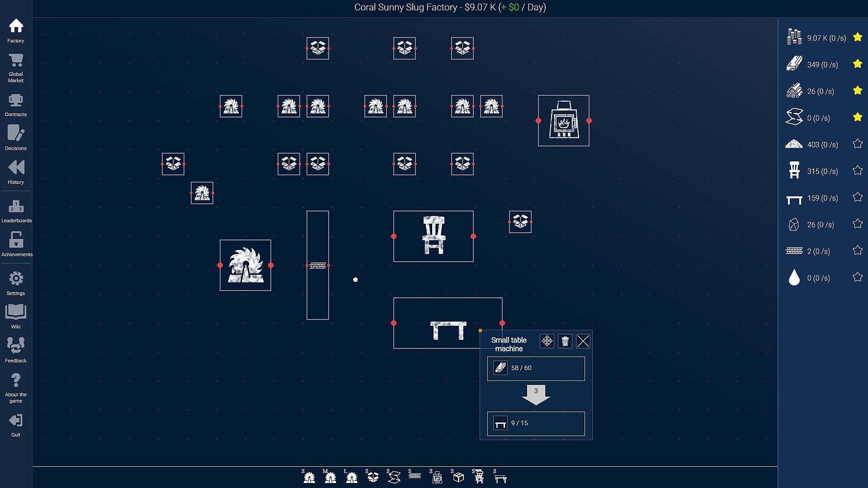Viewport: 868px width, 488px height.
Task: Select the large furnace machine on the canvas
Action: click(x=563, y=121)
